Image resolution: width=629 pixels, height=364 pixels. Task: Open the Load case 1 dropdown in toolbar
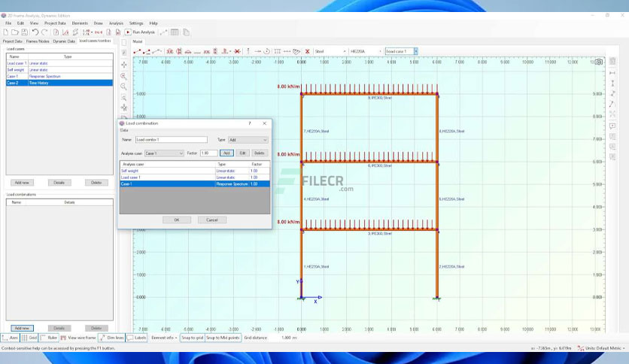click(x=402, y=51)
